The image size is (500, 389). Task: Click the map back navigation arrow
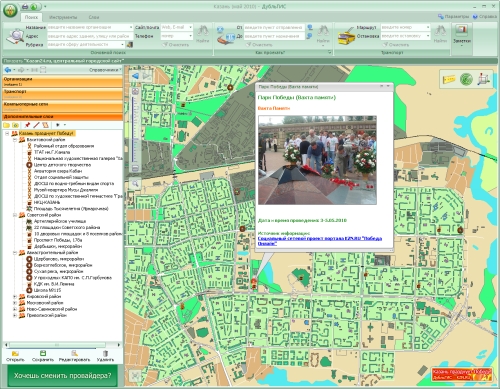tap(135, 76)
